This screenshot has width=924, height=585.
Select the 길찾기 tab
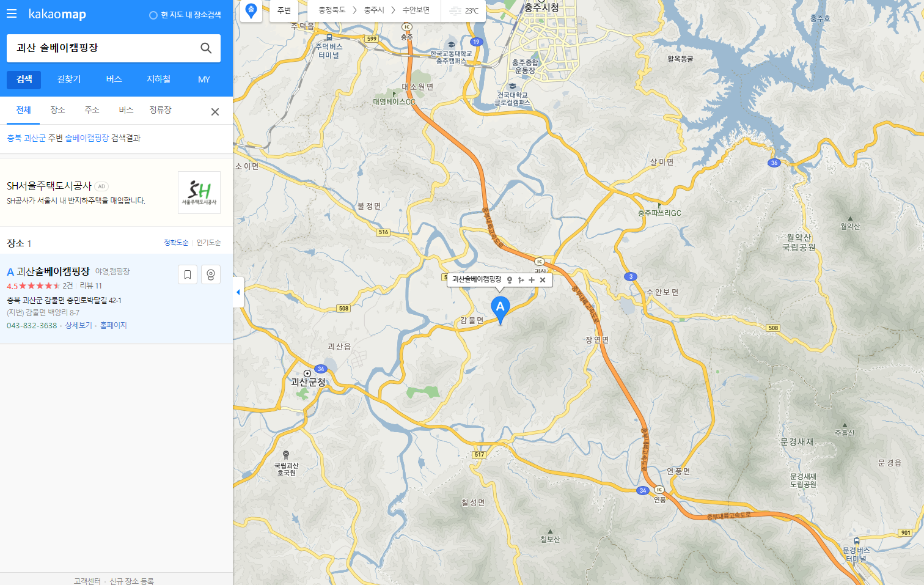(x=68, y=79)
